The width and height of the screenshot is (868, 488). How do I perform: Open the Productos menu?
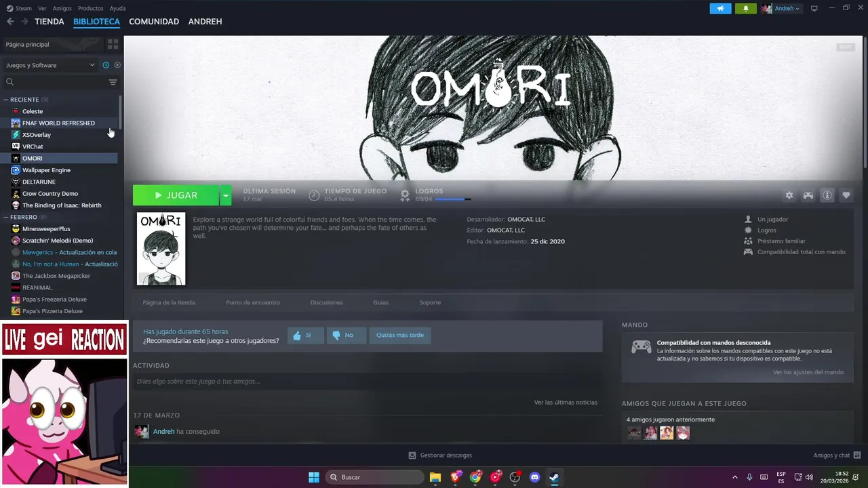(91, 8)
